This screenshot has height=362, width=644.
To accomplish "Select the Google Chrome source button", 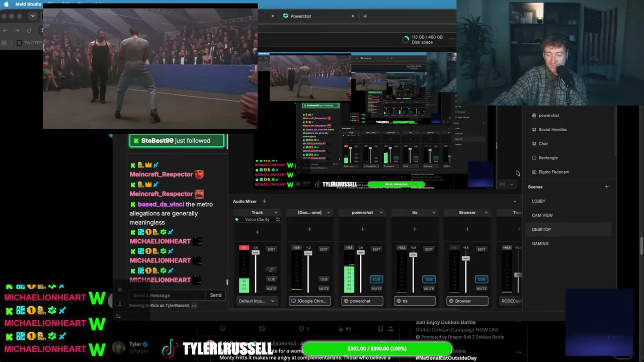I will click(x=309, y=301).
